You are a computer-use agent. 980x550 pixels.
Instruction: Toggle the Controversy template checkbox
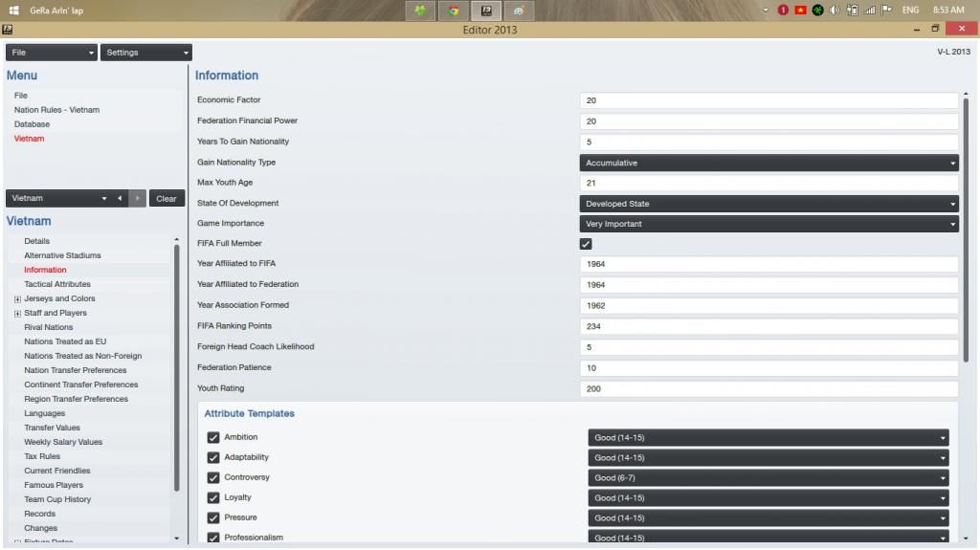pyautogui.click(x=213, y=477)
